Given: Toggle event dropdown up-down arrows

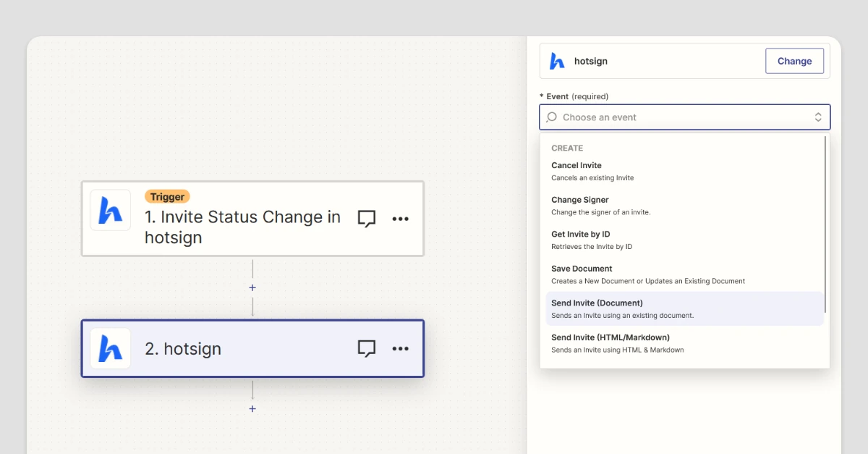Looking at the screenshot, I should point(818,117).
